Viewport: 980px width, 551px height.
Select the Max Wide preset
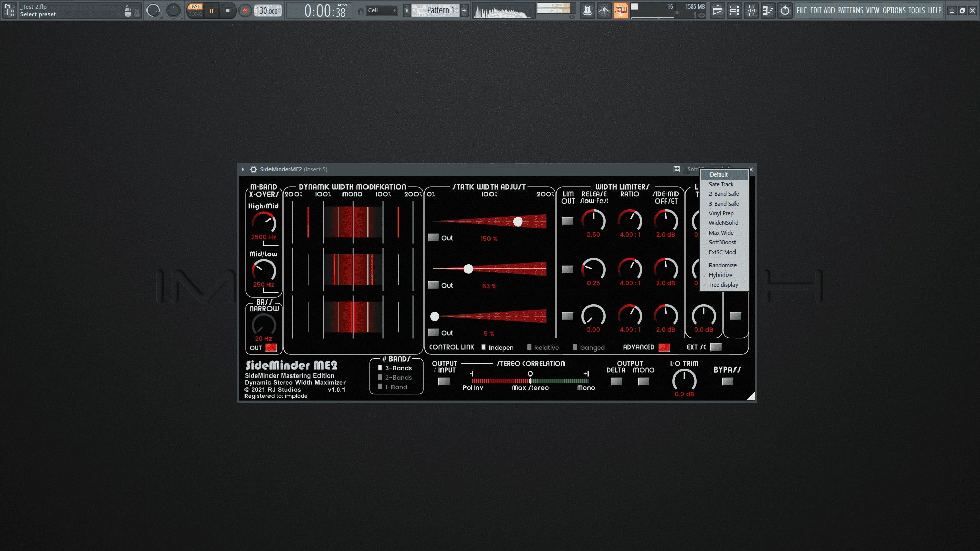pos(724,233)
